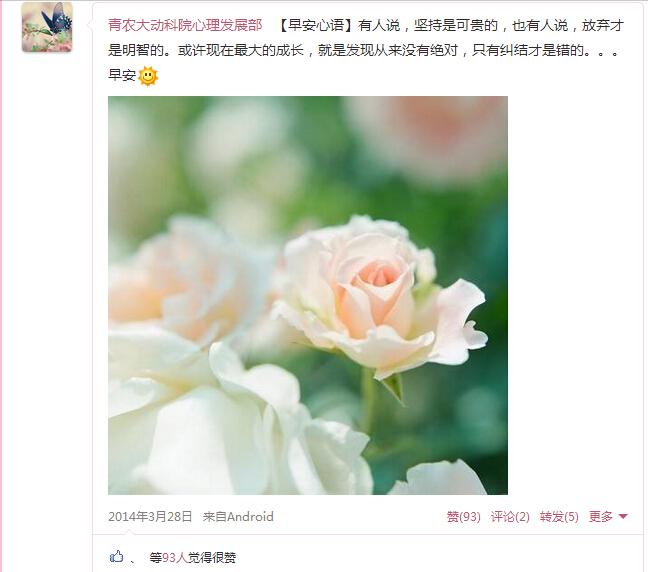Repost using 转发(5)

[559, 517]
